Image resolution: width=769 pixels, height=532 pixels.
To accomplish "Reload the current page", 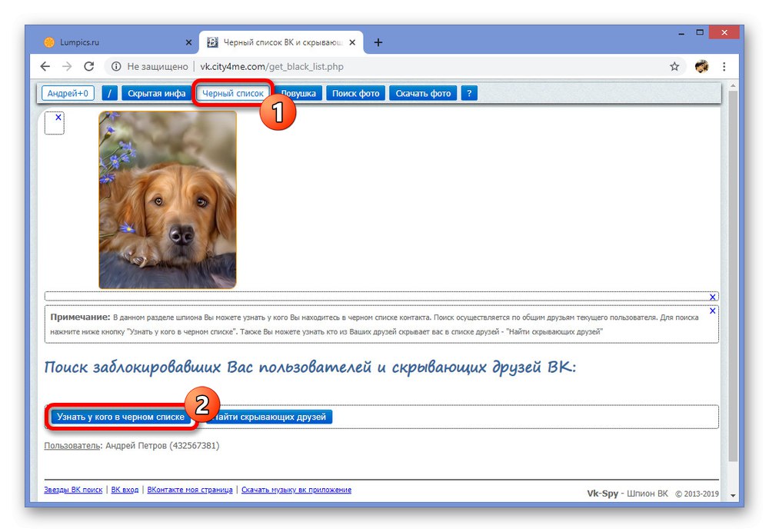I will (x=88, y=66).
